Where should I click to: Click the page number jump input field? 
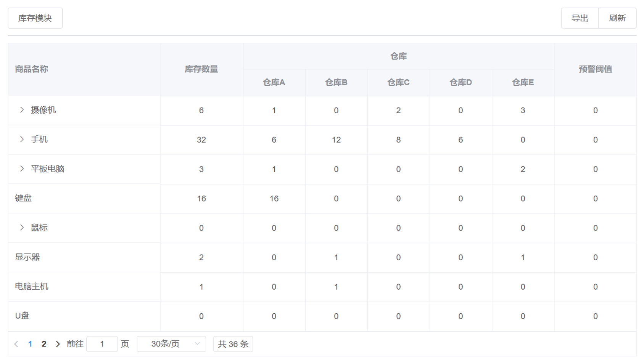102,344
